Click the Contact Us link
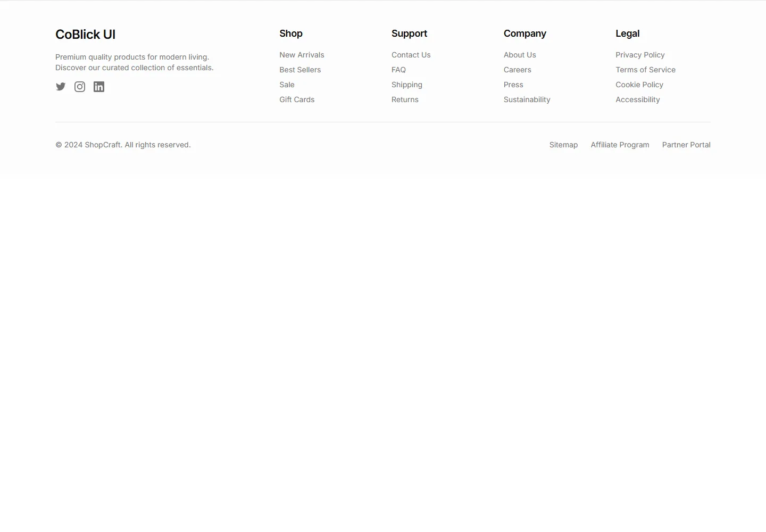This screenshot has height=532, width=766. click(x=411, y=55)
